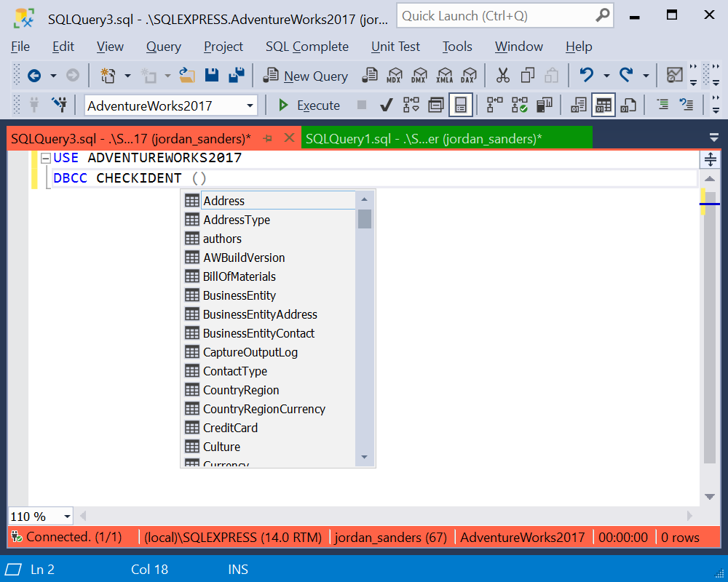Click the suggestion list scrollbar thumb

click(365, 219)
